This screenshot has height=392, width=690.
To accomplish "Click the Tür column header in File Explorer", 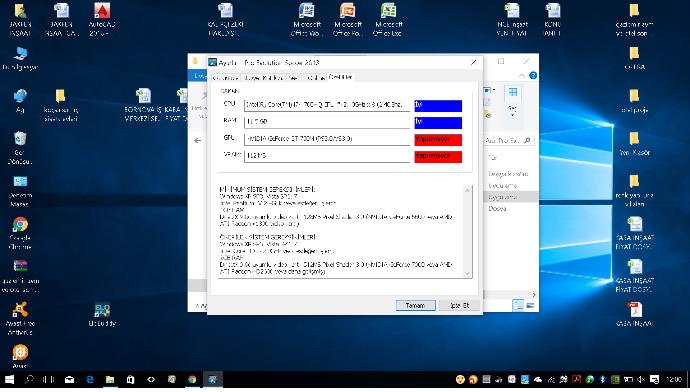I will point(492,158).
